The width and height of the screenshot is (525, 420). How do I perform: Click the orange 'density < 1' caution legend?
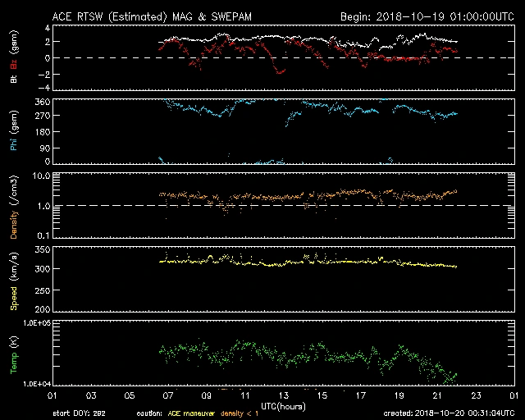240,413
